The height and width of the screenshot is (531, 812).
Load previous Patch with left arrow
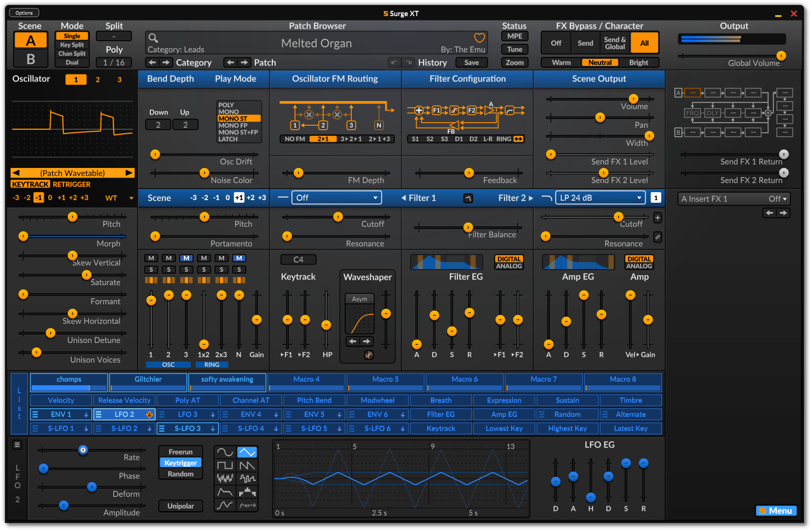click(231, 62)
